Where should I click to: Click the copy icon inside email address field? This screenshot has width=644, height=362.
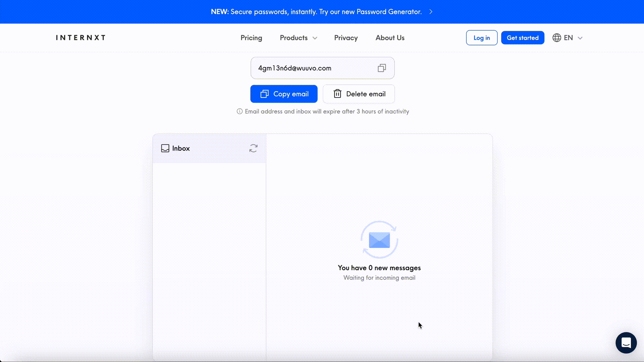382,68
